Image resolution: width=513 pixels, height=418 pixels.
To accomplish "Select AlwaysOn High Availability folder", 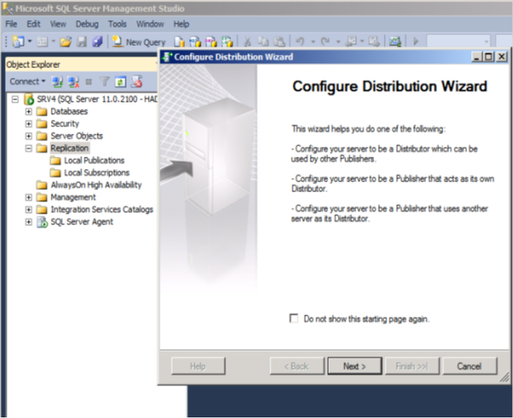I will coord(96,185).
